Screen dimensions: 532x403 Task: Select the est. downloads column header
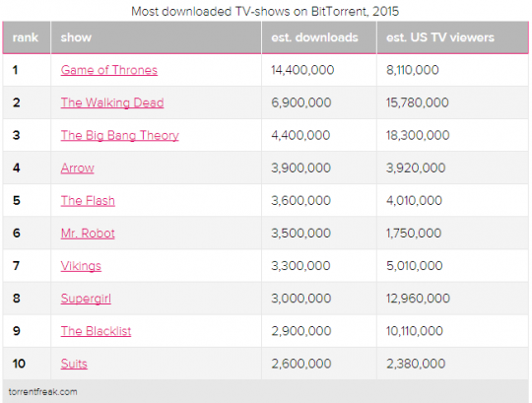coord(319,37)
